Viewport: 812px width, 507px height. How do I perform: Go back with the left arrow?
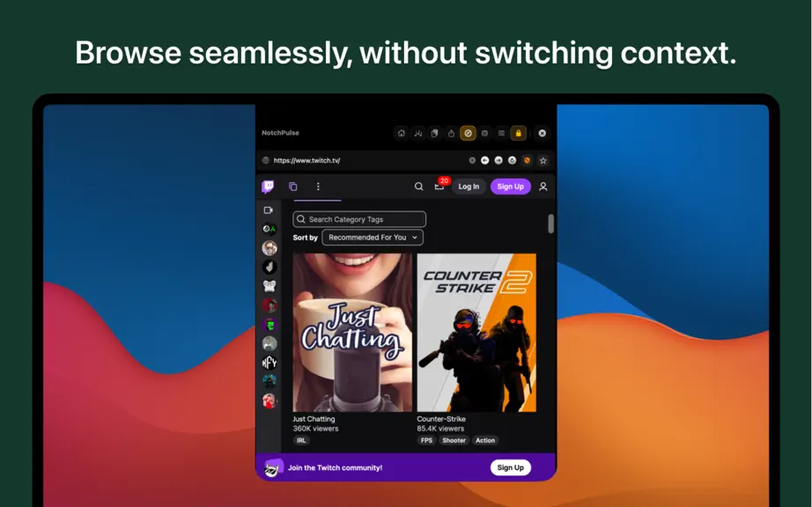(x=484, y=160)
